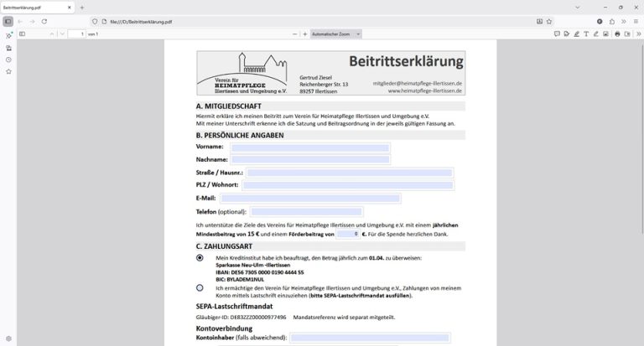Click the zoom in plus button
Image resolution: width=644 pixels, height=346 pixels.
[x=304, y=34]
